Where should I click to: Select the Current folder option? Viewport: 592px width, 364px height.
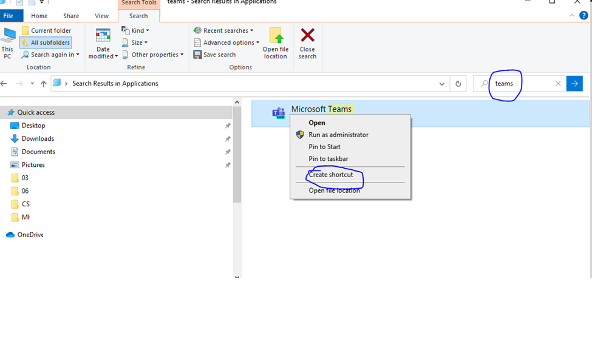[46, 30]
